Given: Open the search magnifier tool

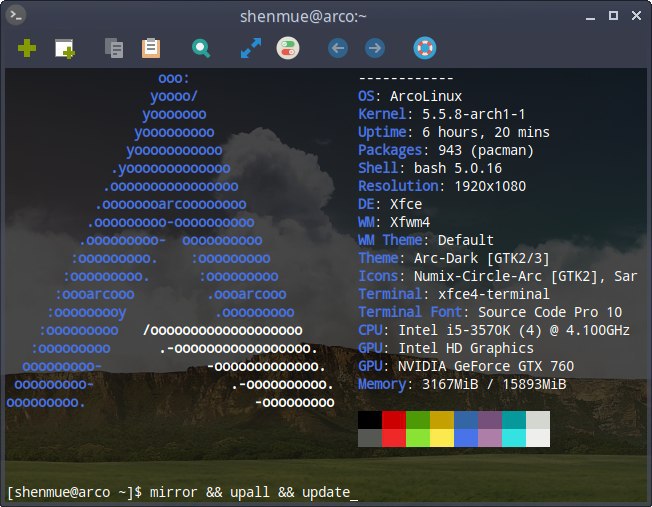Looking at the screenshot, I should pyautogui.click(x=201, y=49).
